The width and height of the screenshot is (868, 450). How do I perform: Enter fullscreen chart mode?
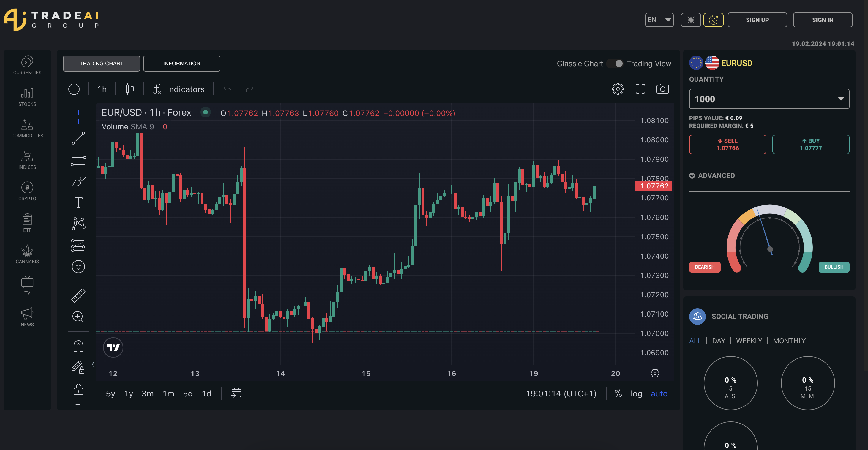point(640,89)
